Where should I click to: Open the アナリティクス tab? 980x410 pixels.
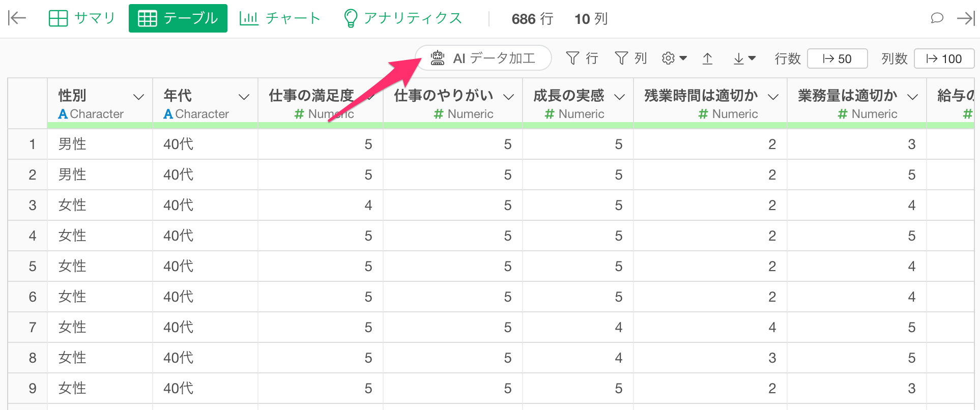pos(403,18)
